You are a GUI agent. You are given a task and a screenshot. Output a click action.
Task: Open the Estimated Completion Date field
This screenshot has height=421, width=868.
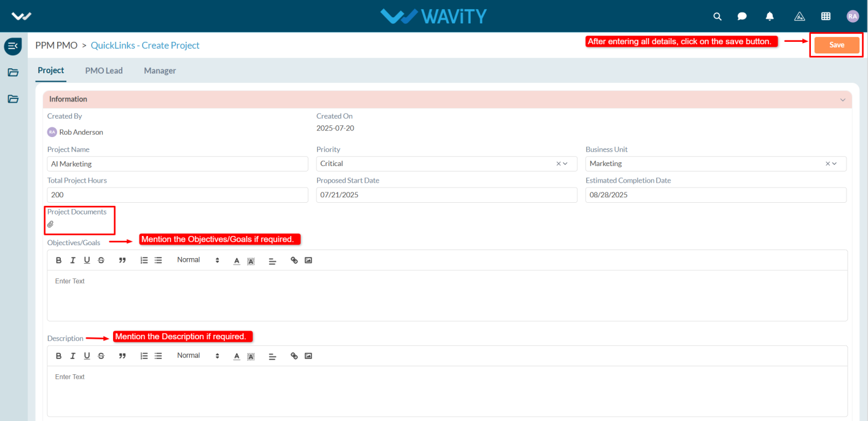tap(716, 195)
